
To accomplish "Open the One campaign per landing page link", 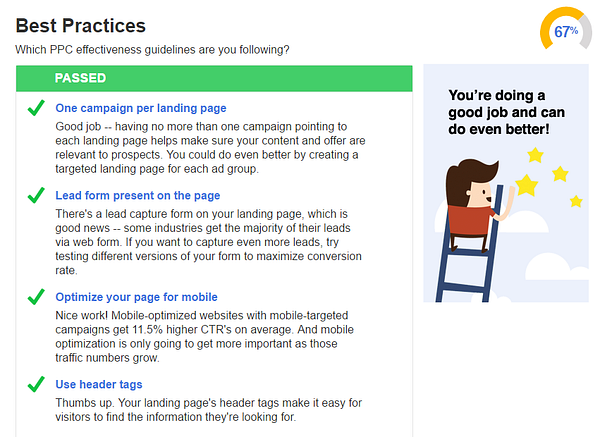I will click(x=141, y=108).
